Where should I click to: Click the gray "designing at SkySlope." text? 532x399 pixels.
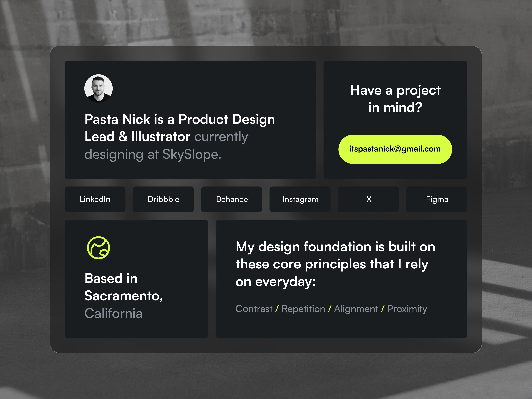point(153,154)
